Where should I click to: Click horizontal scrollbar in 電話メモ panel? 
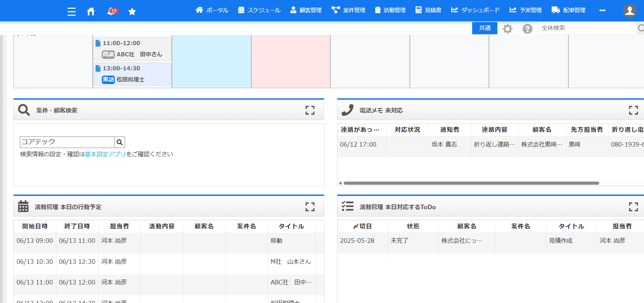(471, 183)
